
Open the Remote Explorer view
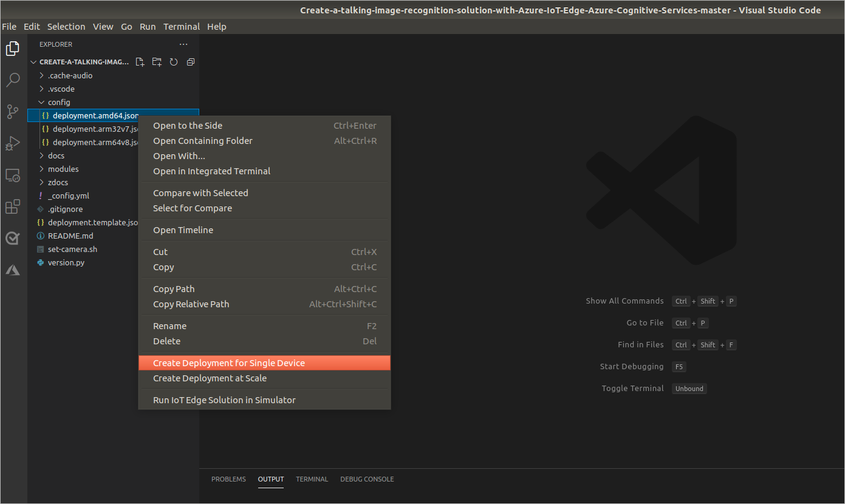coord(13,175)
